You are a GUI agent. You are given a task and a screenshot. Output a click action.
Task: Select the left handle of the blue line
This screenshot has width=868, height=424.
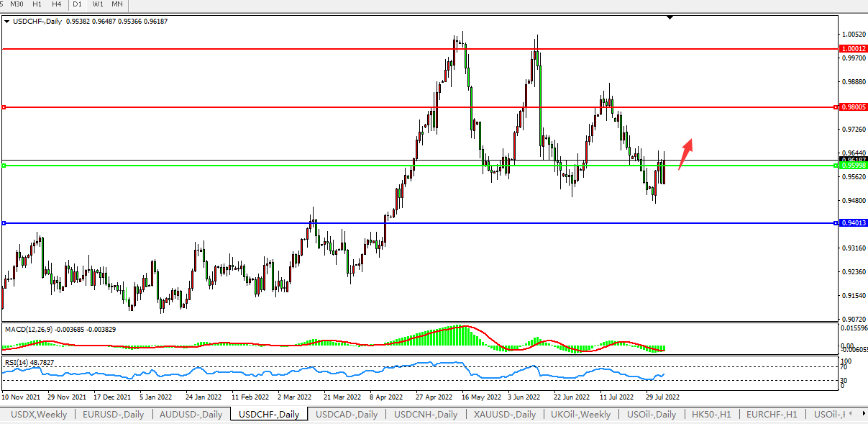[4, 223]
